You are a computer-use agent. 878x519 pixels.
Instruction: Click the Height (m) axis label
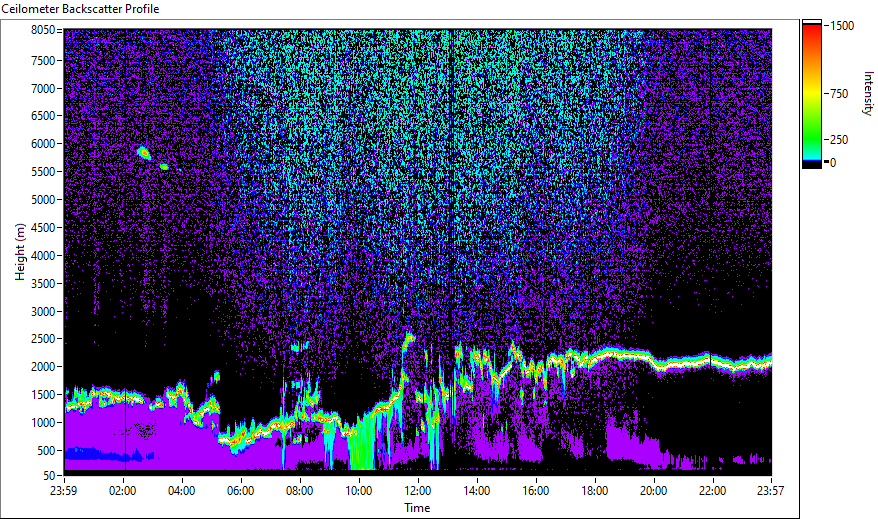(20, 252)
